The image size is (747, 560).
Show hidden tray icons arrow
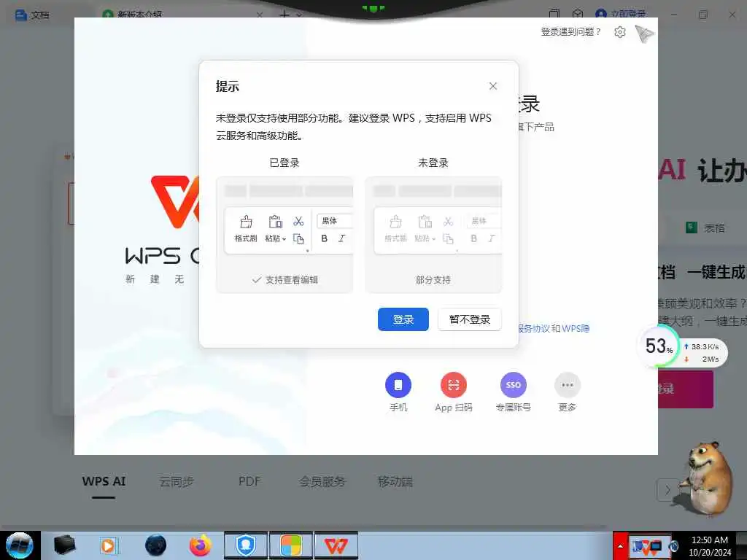pyautogui.click(x=620, y=545)
